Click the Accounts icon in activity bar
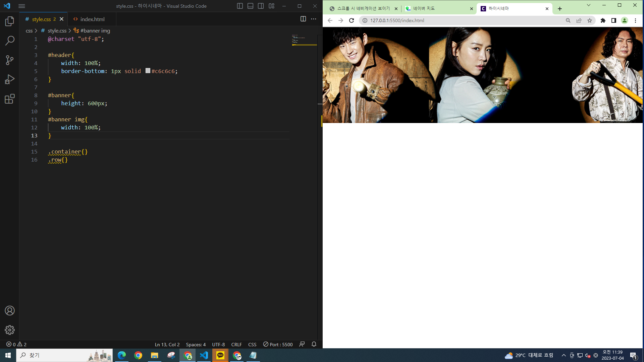Screen dimensions: 644x362 click(x=10, y=311)
